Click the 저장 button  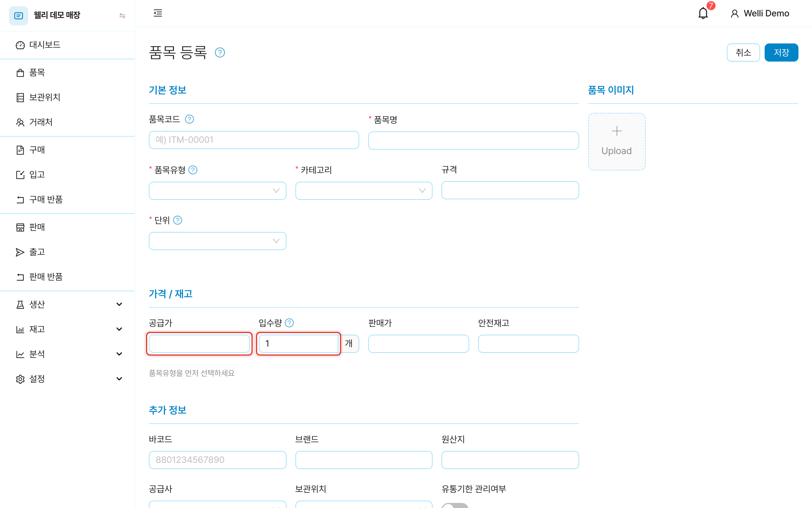click(x=781, y=52)
